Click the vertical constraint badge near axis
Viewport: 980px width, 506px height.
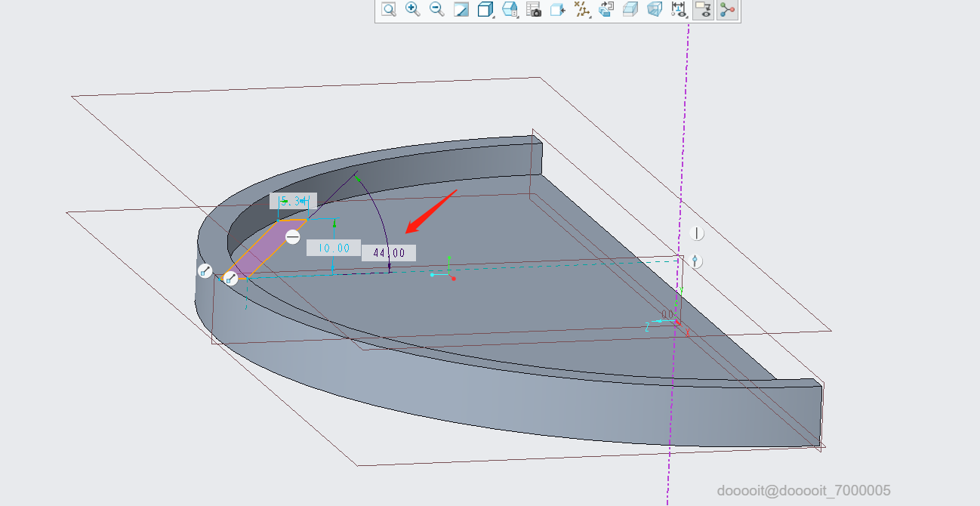coord(696,233)
